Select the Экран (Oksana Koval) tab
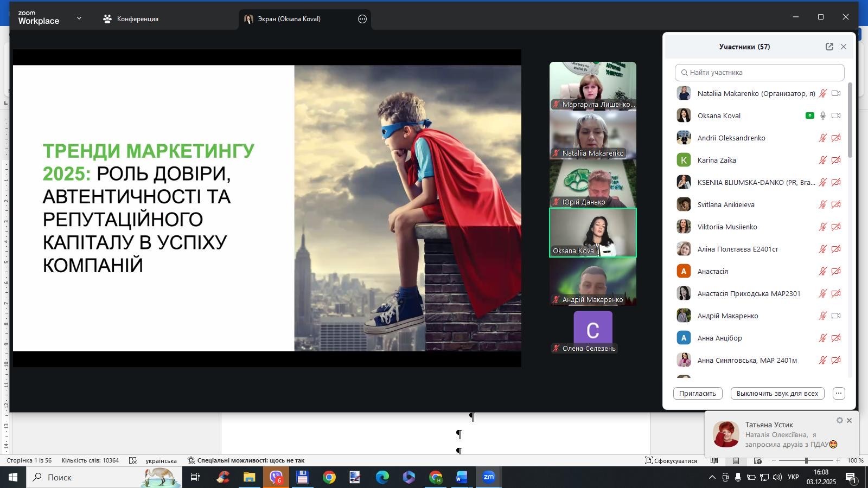Viewport: 868px width, 488px height. 289,19
